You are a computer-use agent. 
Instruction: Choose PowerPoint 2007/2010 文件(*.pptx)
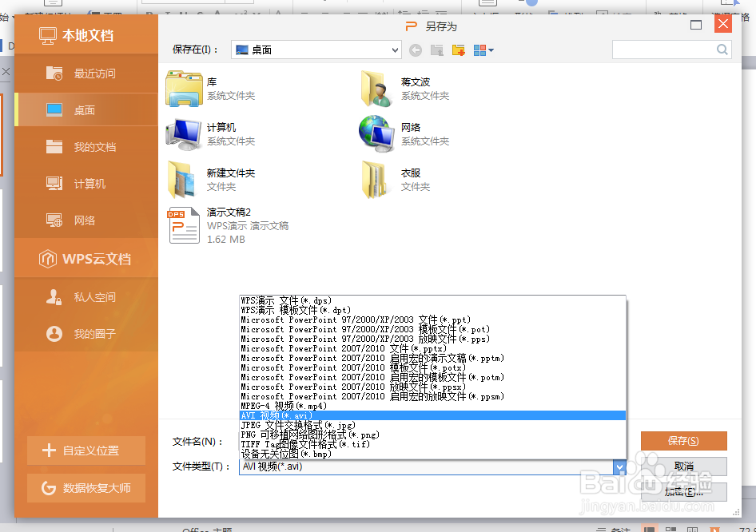[x=432, y=348]
